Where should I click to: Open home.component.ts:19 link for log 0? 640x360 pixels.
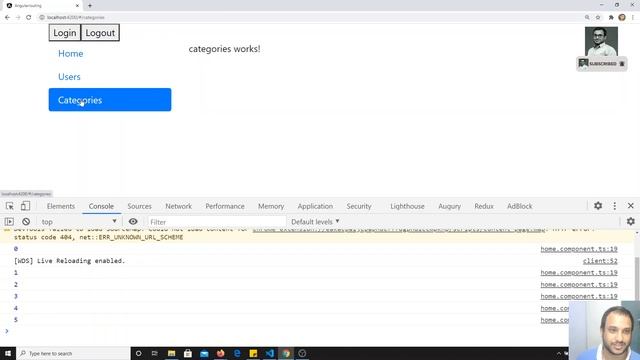pyautogui.click(x=579, y=249)
